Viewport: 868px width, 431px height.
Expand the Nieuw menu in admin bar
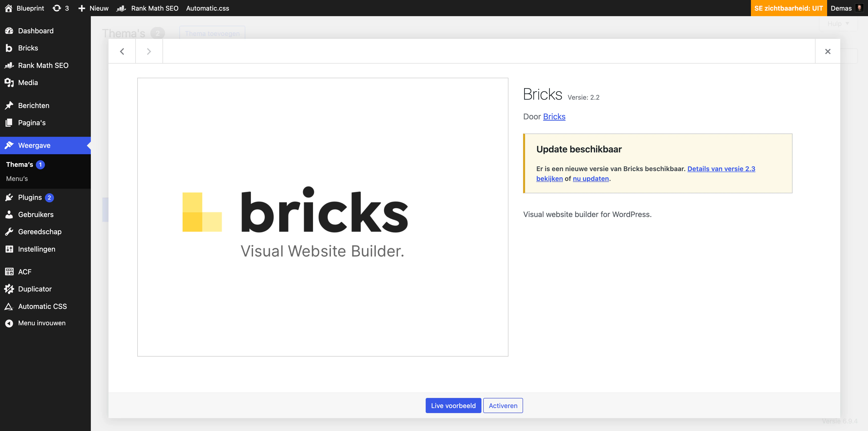coord(94,8)
